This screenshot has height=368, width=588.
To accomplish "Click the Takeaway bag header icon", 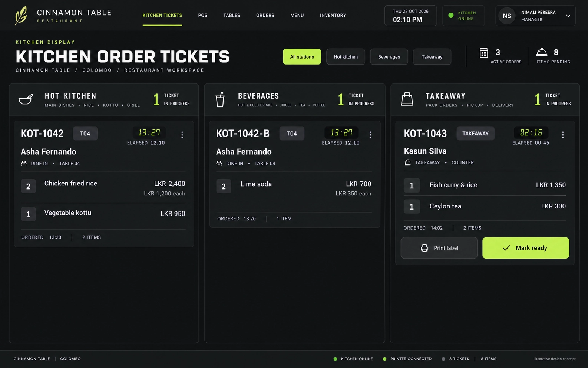I will pos(407,99).
